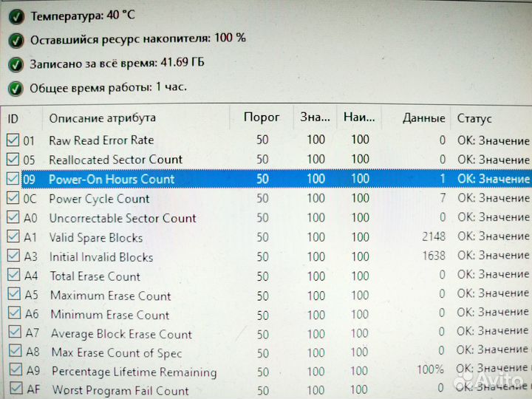The height and width of the screenshot is (399, 532).
Task: Select the Total Erase Count row
Action: coord(95,276)
